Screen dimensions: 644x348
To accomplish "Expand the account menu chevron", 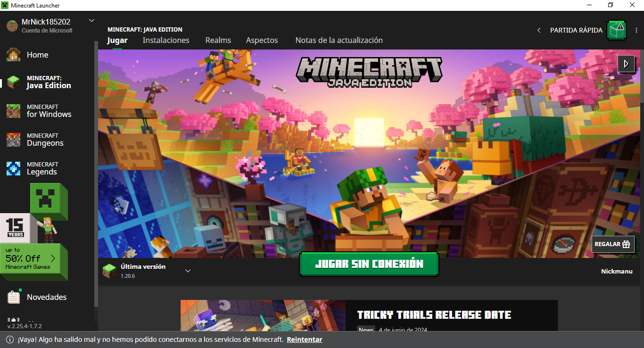I will pos(92,20).
